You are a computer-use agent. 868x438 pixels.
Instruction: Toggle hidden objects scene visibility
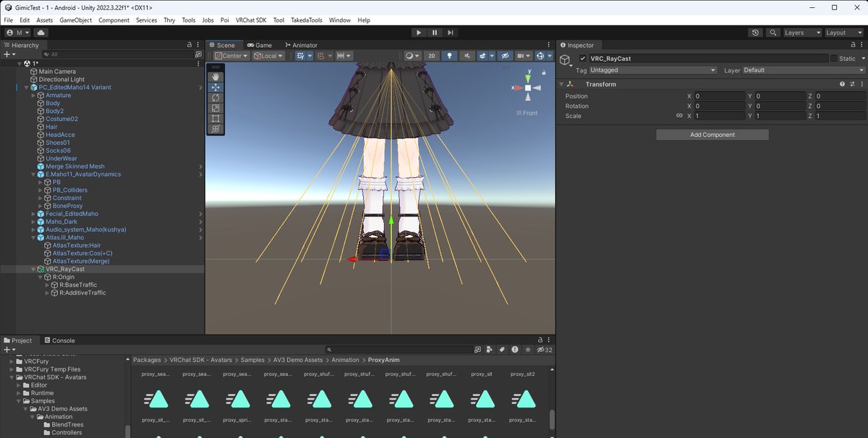505,56
